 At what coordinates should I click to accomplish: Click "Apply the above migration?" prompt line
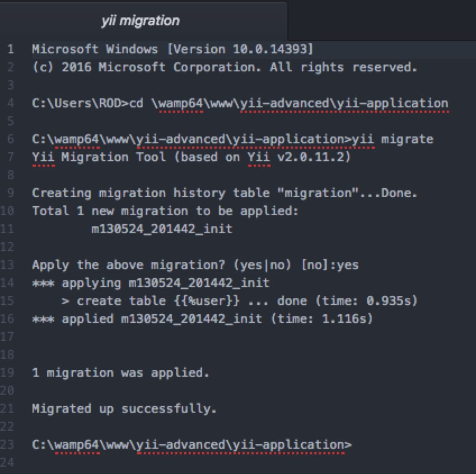click(195, 265)
